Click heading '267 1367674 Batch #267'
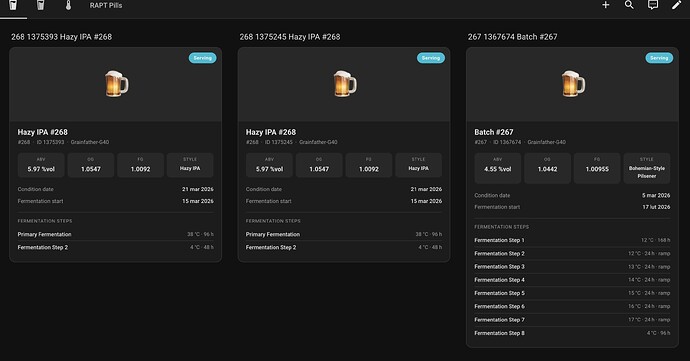This screenshot has width=690, height=361. click(513, 37)
